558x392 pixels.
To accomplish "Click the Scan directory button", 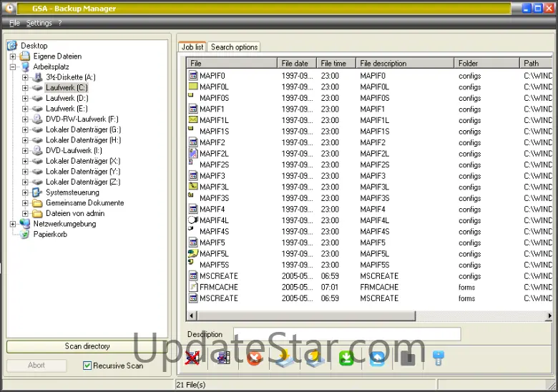I will pyautogui.click(x=87, y=346).
